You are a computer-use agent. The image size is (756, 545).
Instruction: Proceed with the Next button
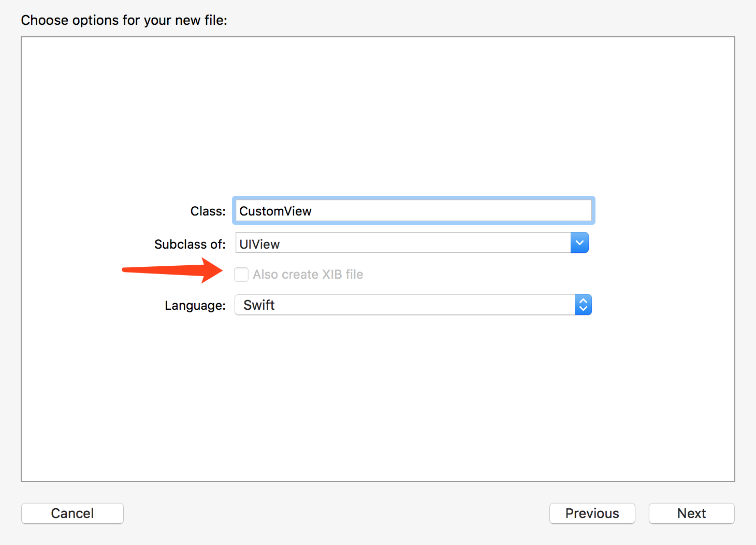pos(691,513)
